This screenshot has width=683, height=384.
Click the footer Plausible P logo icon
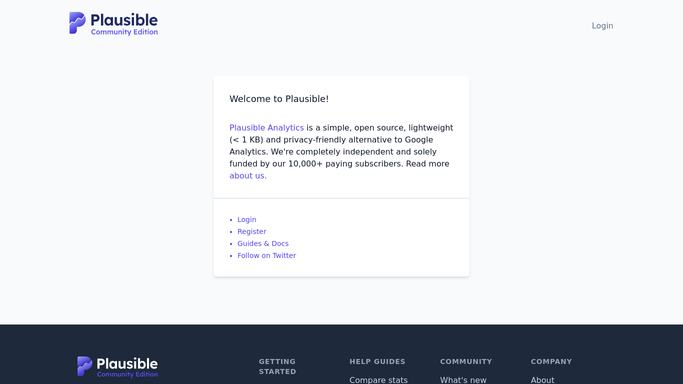click(x=85, y=366)
